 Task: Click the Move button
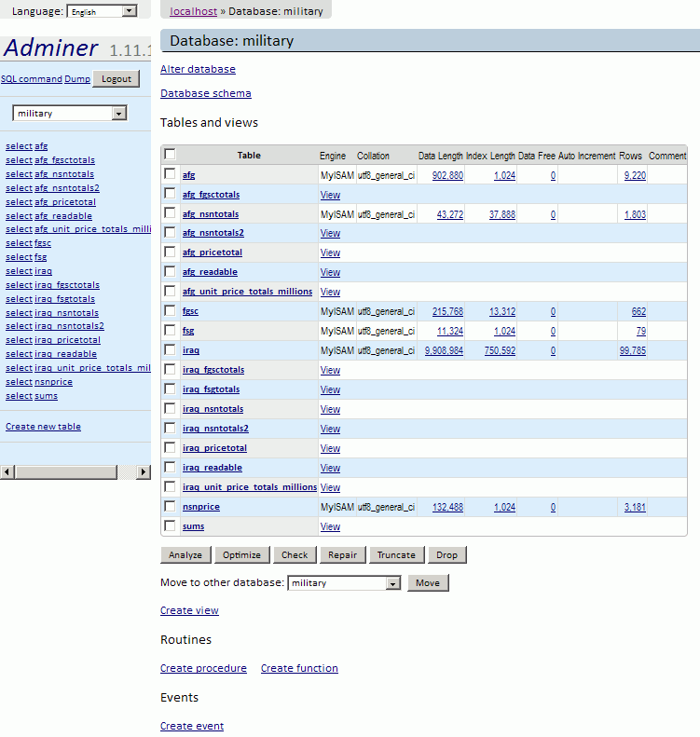coord(428,583)
